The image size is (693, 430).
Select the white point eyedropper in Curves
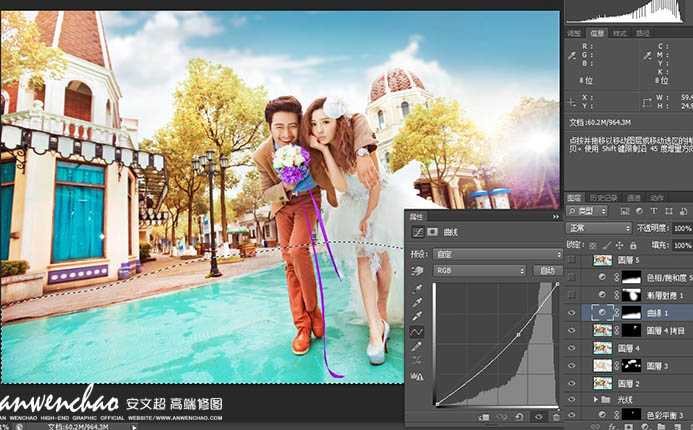[417, 316]
